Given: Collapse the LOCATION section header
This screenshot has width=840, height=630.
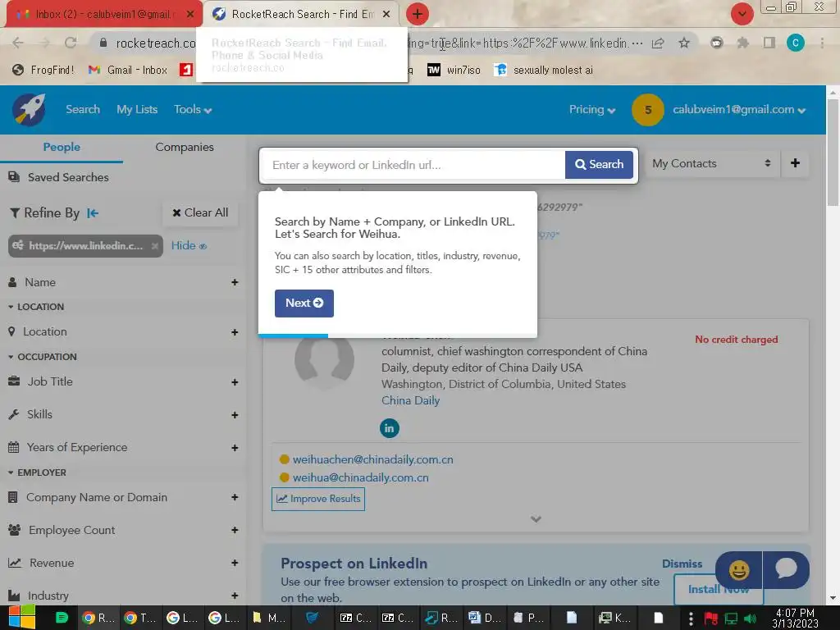Looking at the screenshot, I should 36,307.
